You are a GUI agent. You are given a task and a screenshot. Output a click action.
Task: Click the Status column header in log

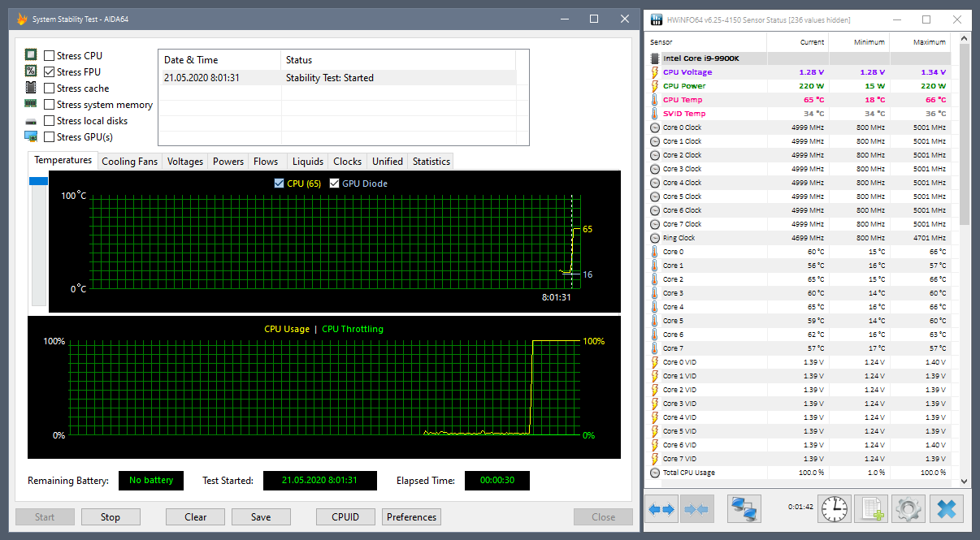tap(398, 60)
